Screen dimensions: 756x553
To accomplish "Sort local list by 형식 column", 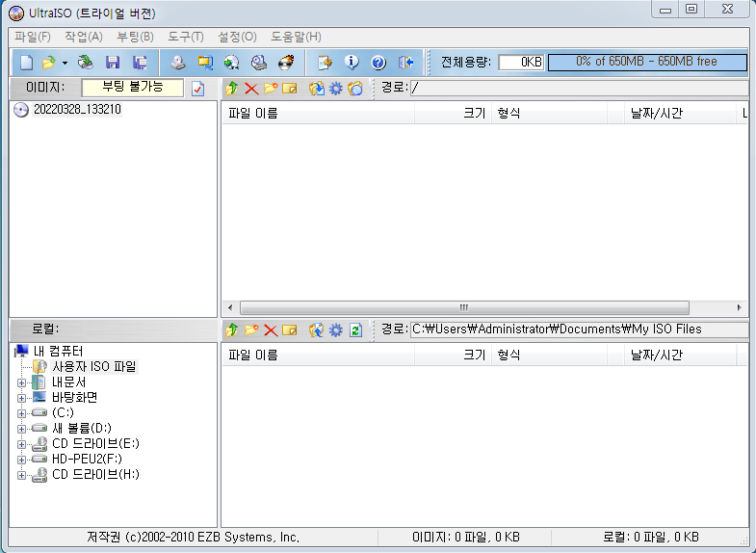I will tap(550, 355).
